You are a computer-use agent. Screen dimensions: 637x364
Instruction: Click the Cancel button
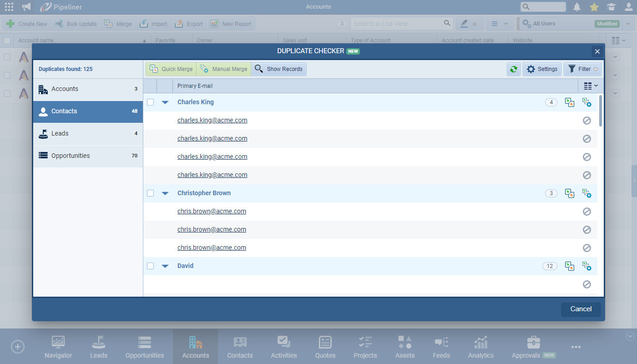pyautogui.click(x=581, y=309)
